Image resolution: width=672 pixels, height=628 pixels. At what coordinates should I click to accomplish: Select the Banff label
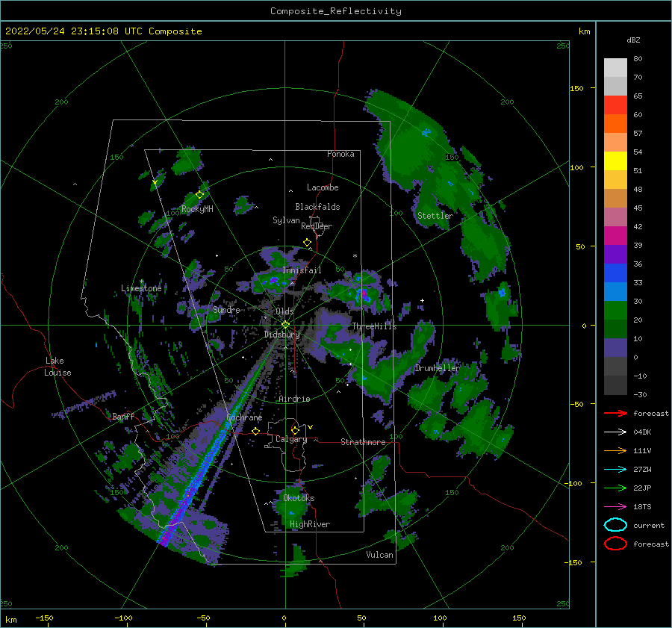124,416
